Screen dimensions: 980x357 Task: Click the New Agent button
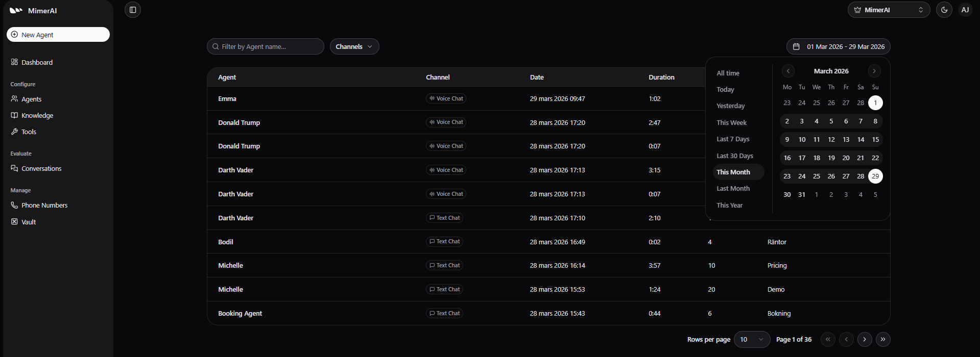click(x=58, y=35)
